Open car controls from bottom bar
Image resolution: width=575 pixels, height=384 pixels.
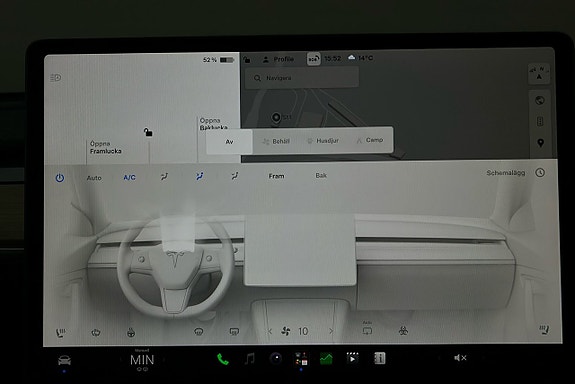(65, 361)
